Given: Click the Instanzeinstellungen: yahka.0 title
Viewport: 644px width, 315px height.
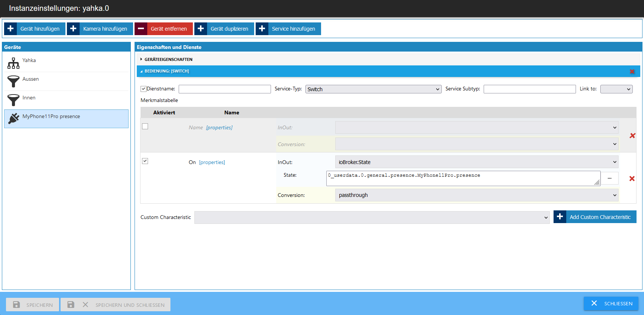Looking at the screenshot, I should (x=59, y=8).
